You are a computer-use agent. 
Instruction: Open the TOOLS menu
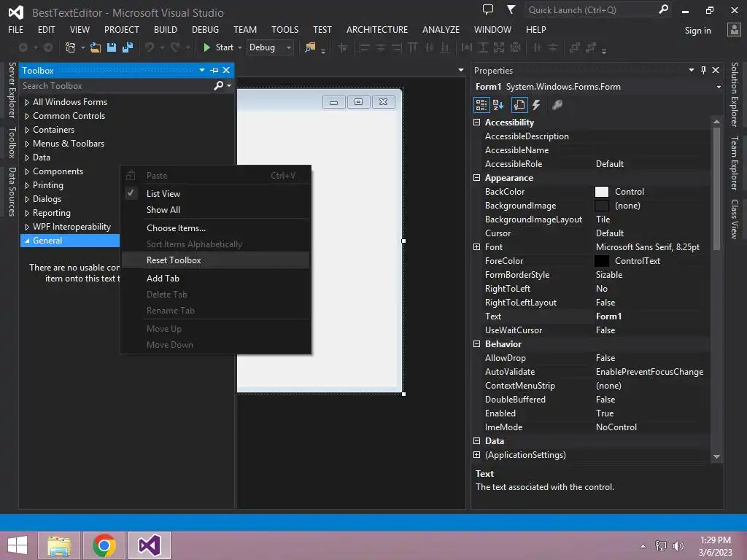285,29
